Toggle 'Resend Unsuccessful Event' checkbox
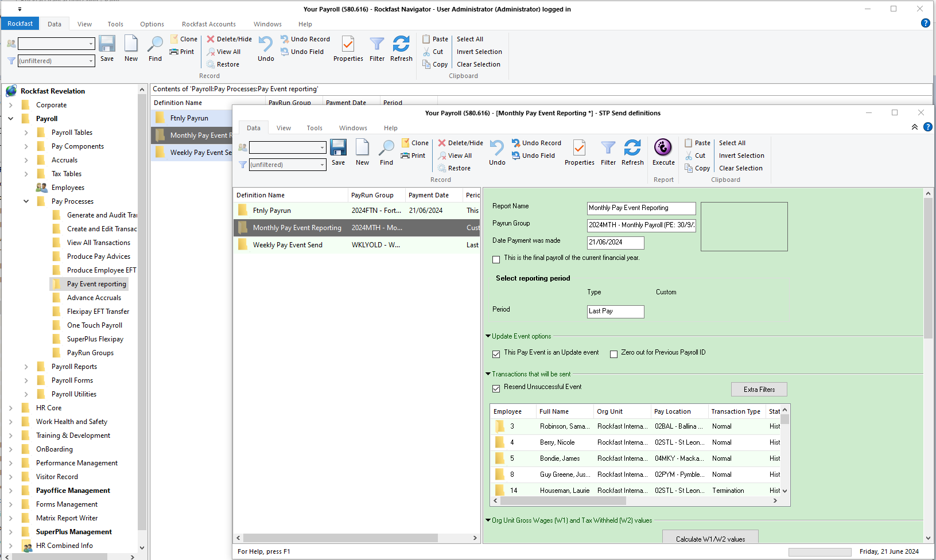 (496, 388)
